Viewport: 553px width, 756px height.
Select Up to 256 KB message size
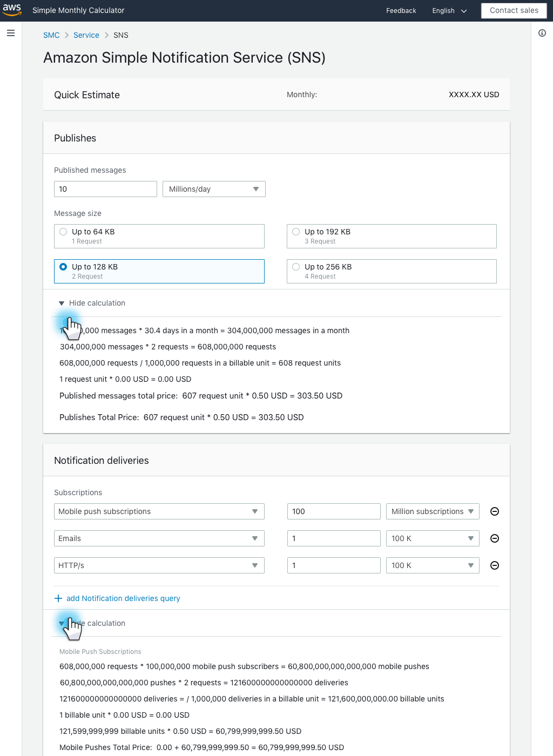click(296, 267)
